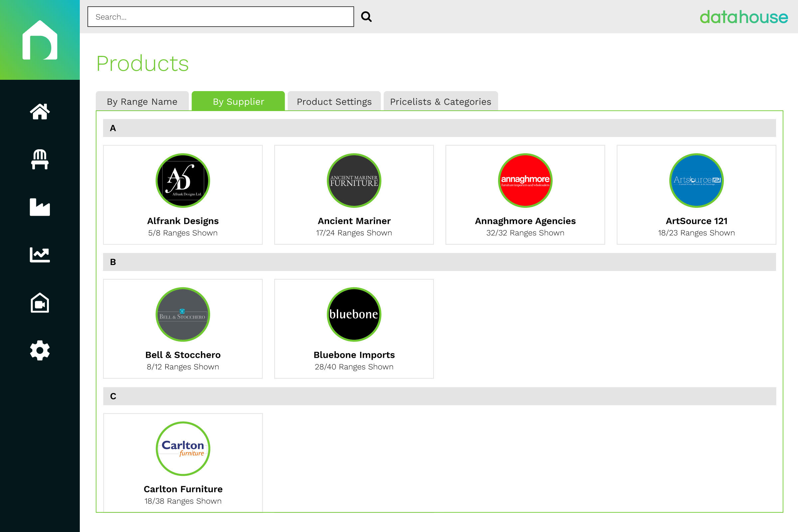The height and width of the screenshot is (532, 798).
Task: Open the Ancient Mariner supplier name
Action: pyautogui.click(x=354, y=221)
